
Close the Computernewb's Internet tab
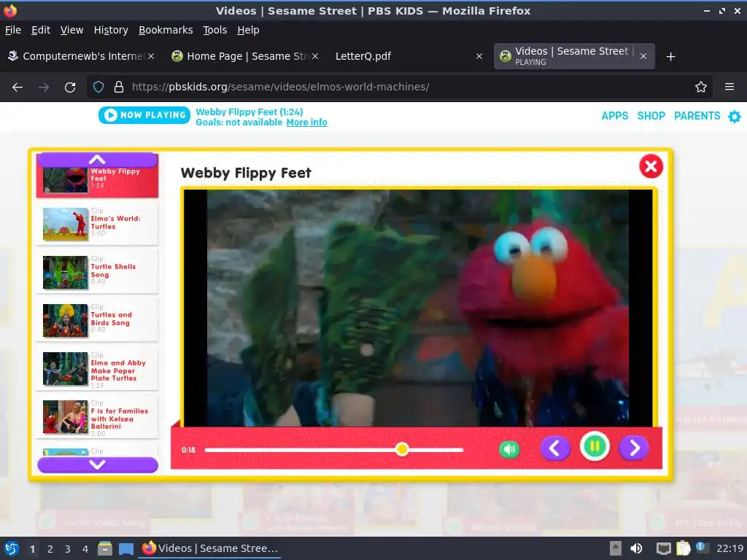(150, 56)
